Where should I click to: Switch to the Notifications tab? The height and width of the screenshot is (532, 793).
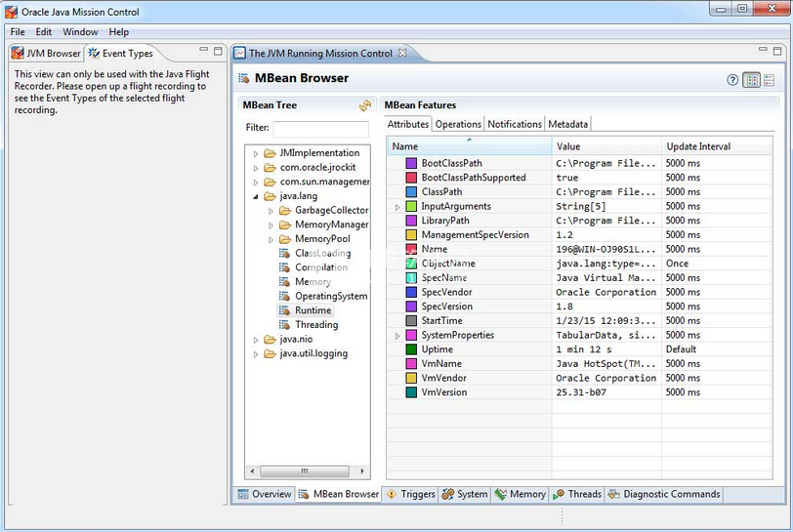515,124
